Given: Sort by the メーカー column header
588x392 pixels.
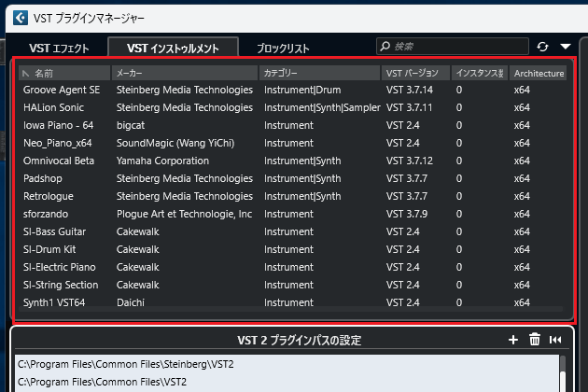Looking at the screenshot, I should click(184, 73).
